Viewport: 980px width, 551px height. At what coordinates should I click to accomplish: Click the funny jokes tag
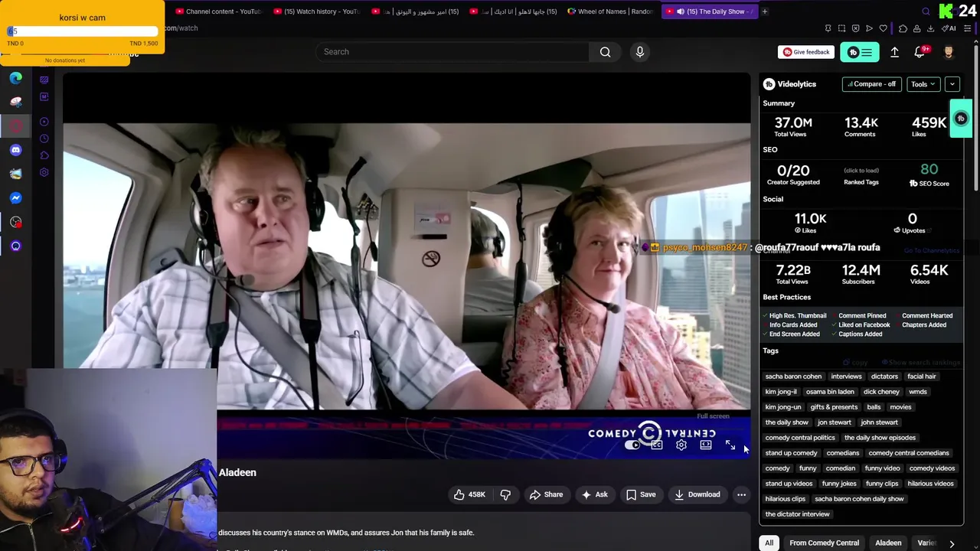pyautogui.click(x=839, y=484)
